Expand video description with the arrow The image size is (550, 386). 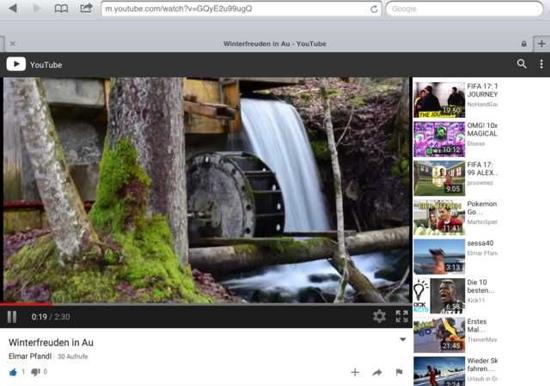[x=403, y=339]
